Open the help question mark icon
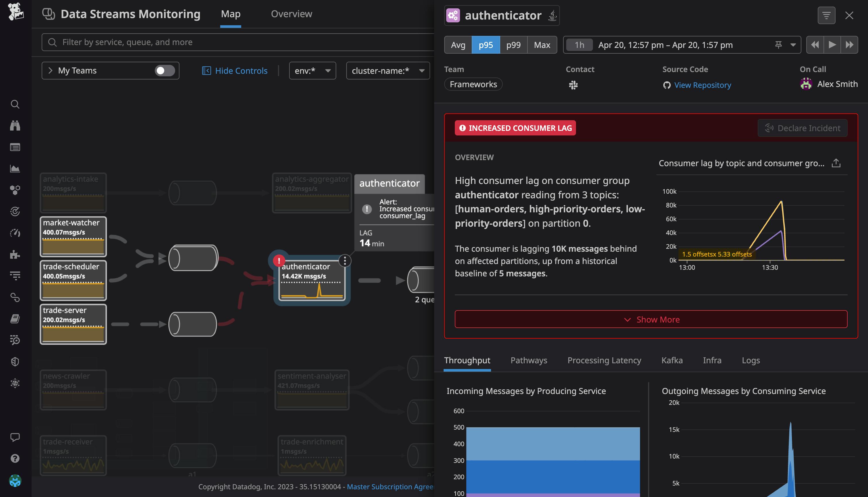 tap(15, 459)
